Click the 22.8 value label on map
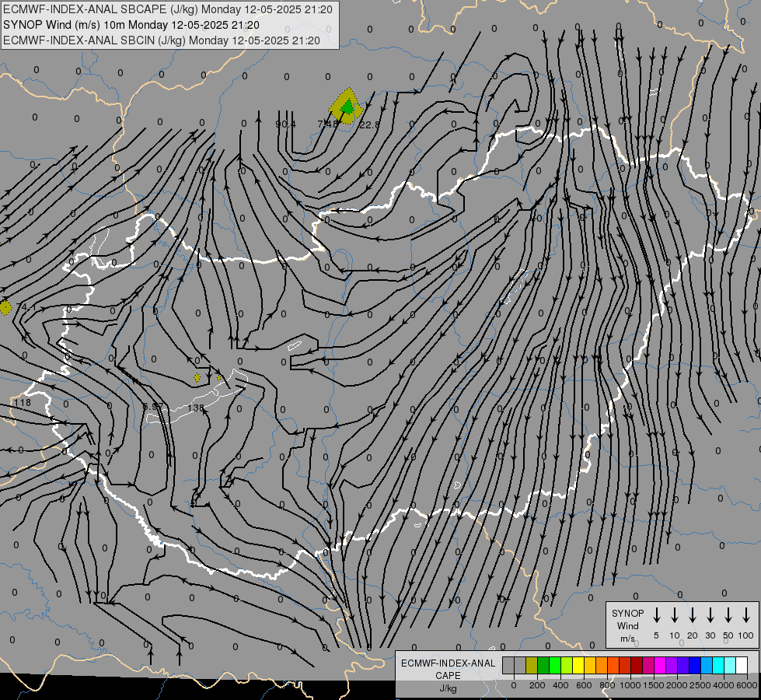761x700 pixels. coord(369,125)
